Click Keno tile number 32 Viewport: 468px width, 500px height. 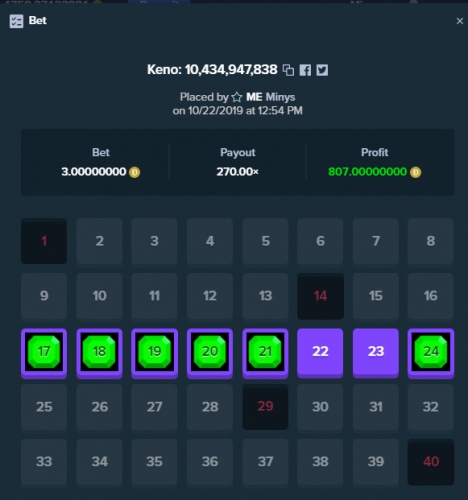(431, 407)
